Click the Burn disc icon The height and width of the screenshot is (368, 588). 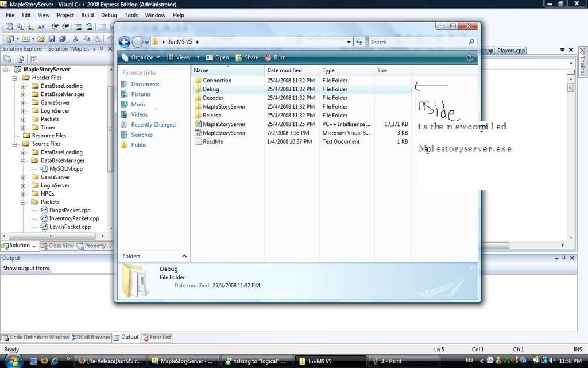(x=268, y=57)
